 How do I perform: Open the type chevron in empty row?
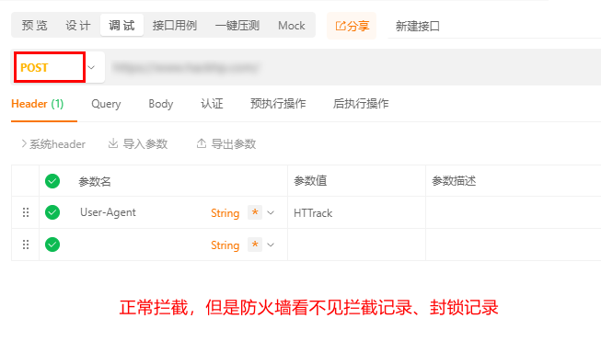[x=271, y=245]
